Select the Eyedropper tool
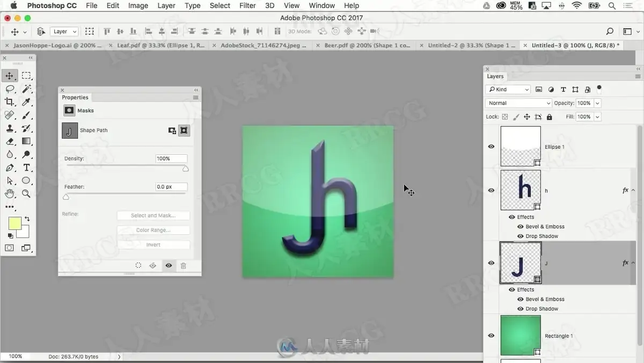The height and width of the screenshot is (363, 644). tap(26, 102)
